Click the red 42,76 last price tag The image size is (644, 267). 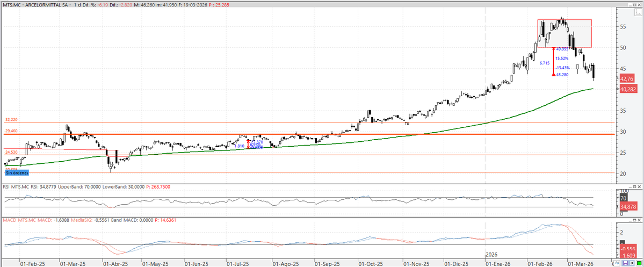(627, 78)
